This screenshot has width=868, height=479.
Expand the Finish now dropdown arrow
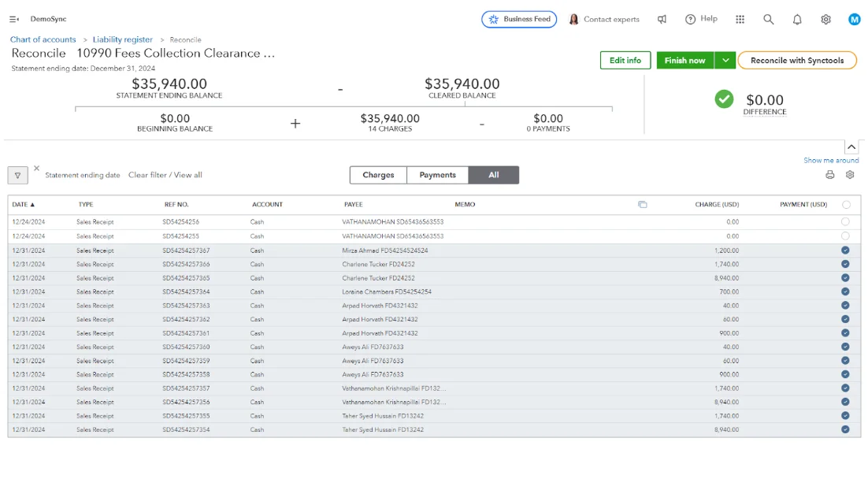725,61
